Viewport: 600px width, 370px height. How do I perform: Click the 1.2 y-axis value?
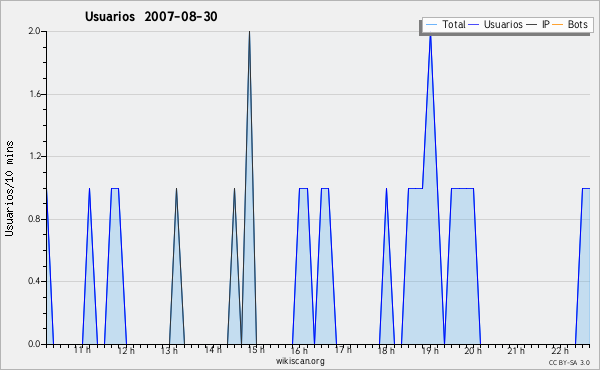coord(35,156)
